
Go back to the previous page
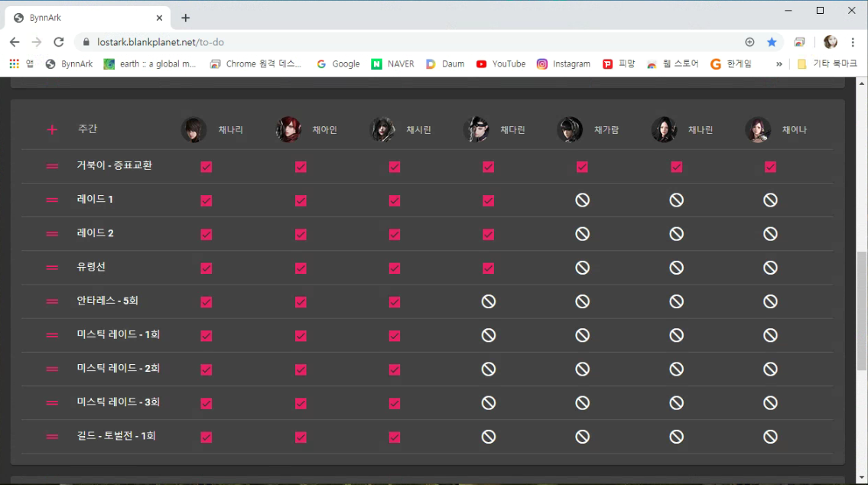(15, 42)
